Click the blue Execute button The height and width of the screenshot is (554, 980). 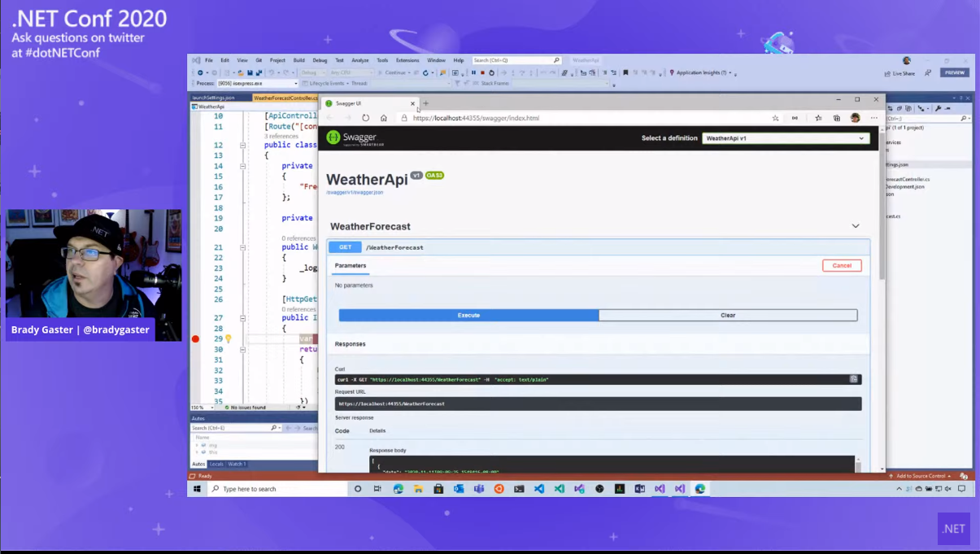[x=468, y=315]
